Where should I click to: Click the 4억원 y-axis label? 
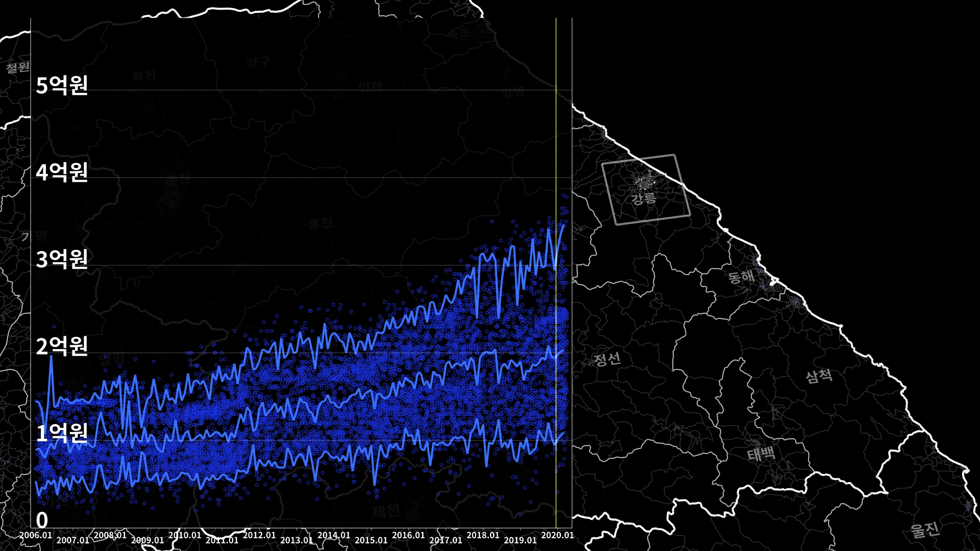[x=62, y=172]
